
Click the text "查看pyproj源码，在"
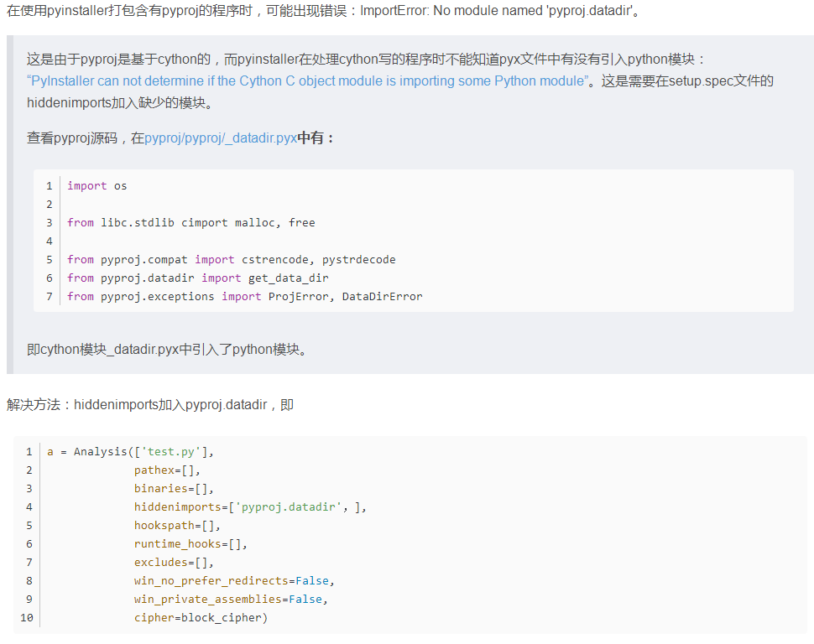click(x=86, y=138)
